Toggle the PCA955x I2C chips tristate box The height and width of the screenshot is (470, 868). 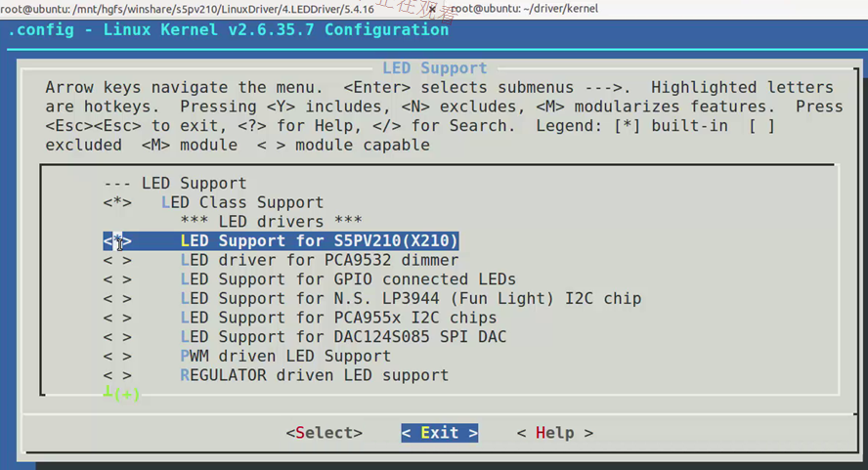117,318
